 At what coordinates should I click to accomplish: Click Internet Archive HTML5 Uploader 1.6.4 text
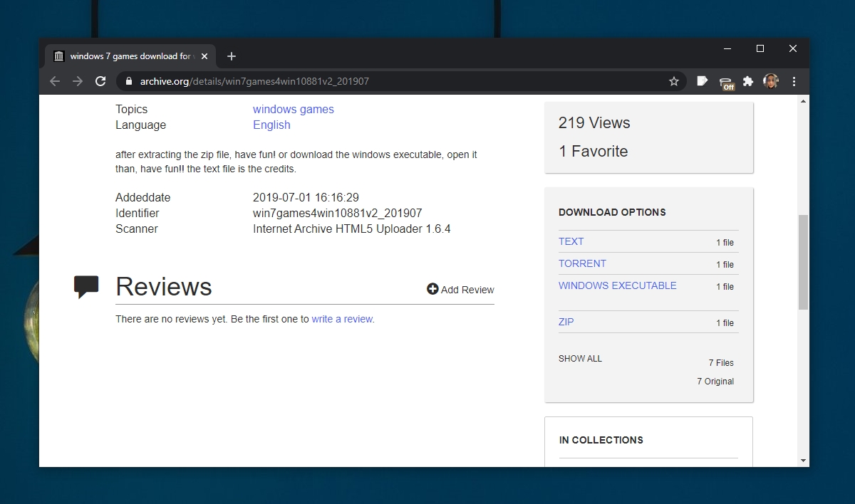point(352,229)
